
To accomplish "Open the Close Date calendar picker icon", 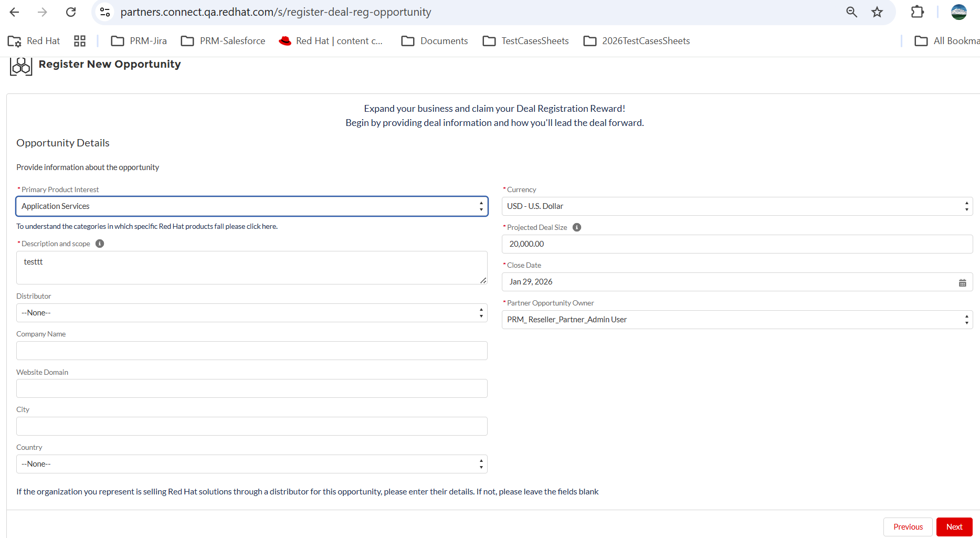I will [x=963, y=282].
